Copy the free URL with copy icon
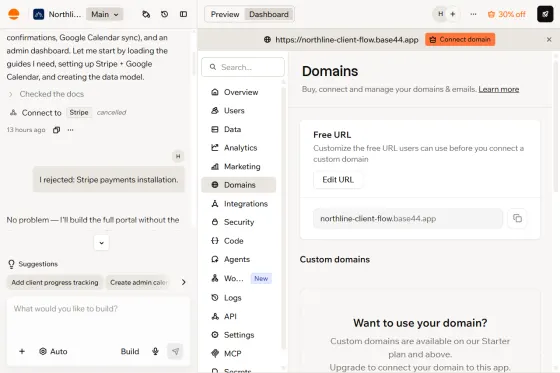This screenshot has height=373, width=560. click(517, 218)
